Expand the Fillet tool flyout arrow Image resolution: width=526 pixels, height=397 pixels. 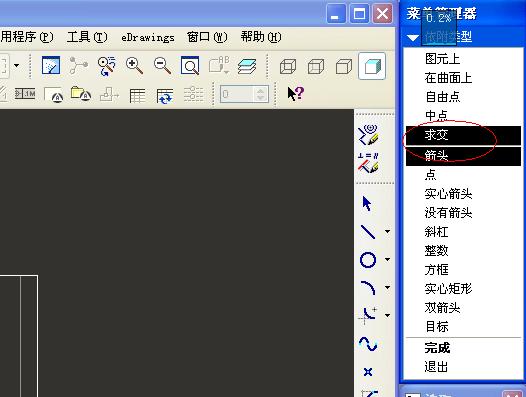point(387,315)
